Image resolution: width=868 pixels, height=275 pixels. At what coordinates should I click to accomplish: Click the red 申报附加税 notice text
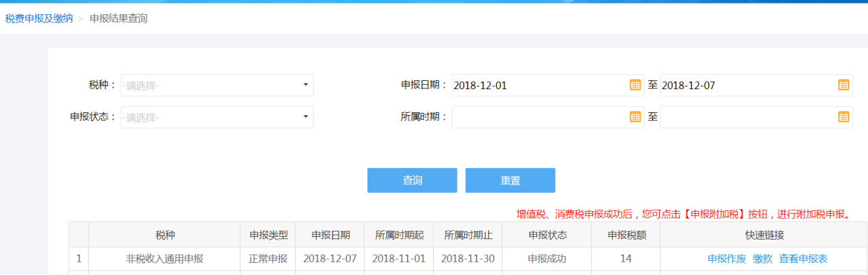point(684,214)
